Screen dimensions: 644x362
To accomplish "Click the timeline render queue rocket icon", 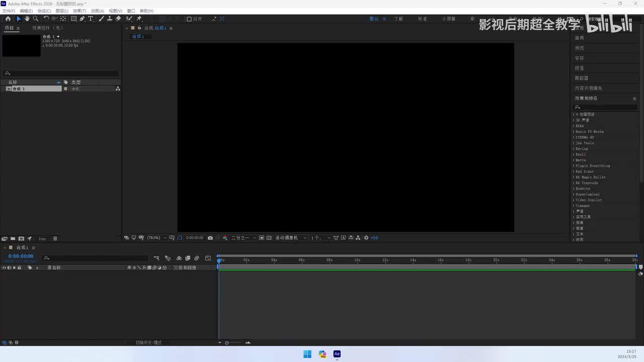I will click(29, 238).
